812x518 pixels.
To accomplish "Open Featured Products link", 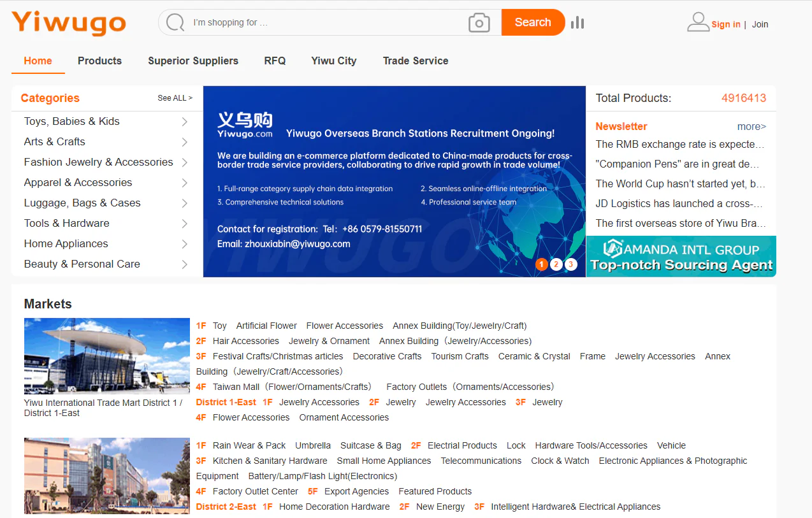I will [435, 491].
